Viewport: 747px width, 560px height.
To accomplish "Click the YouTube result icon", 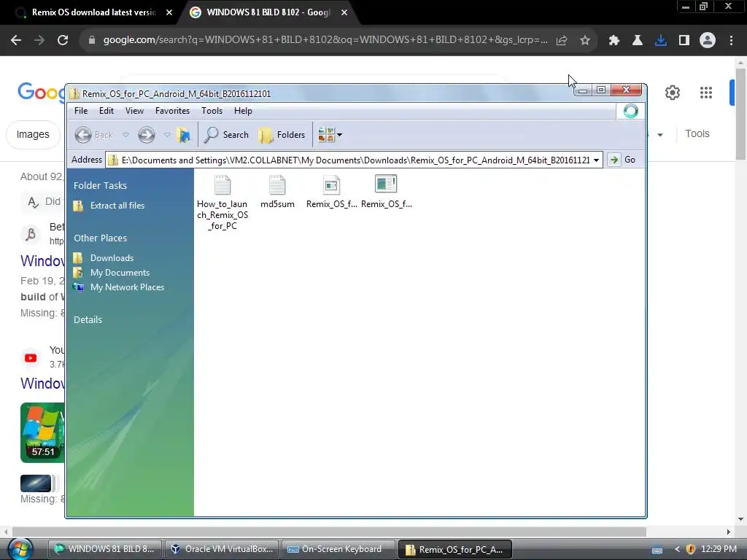I will tap(31, 357).
